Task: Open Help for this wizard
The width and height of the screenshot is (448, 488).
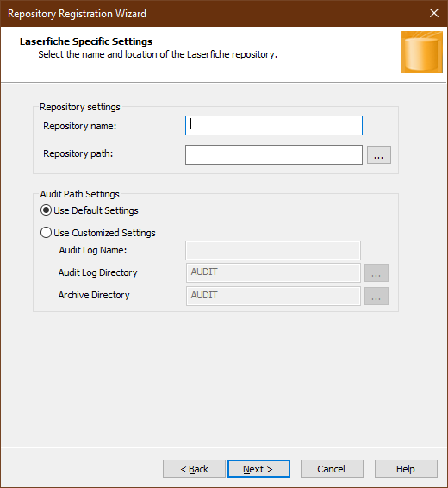Action: (406, 469)
